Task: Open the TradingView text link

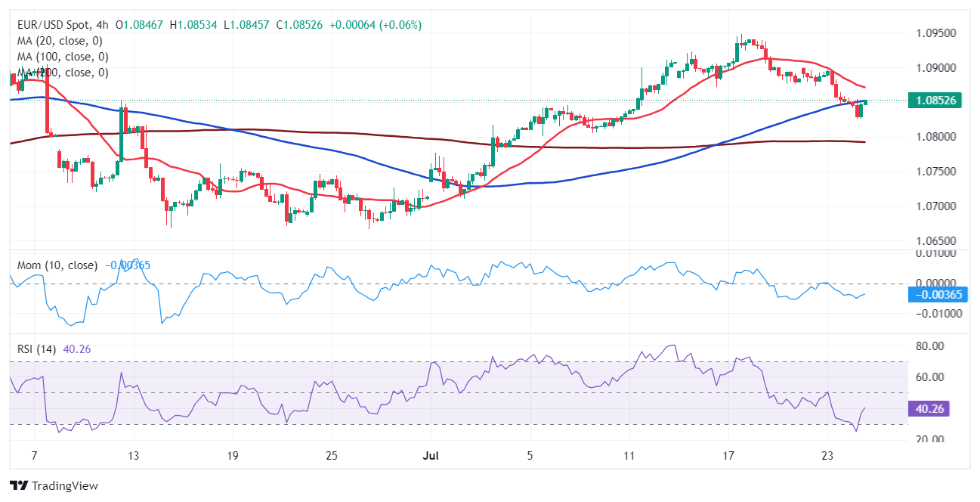Action: (x=64, y=485)
